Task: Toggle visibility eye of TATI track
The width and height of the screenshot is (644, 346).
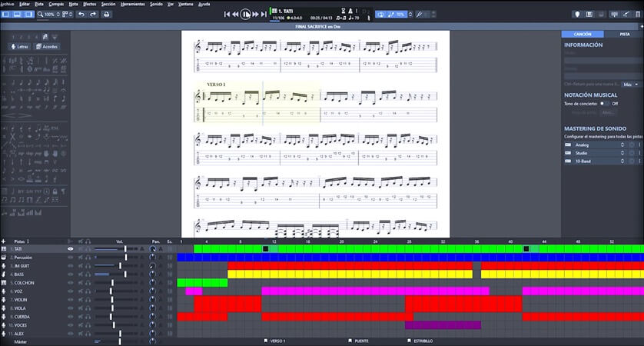Action: pyautogui.click(x=70, y=249)
